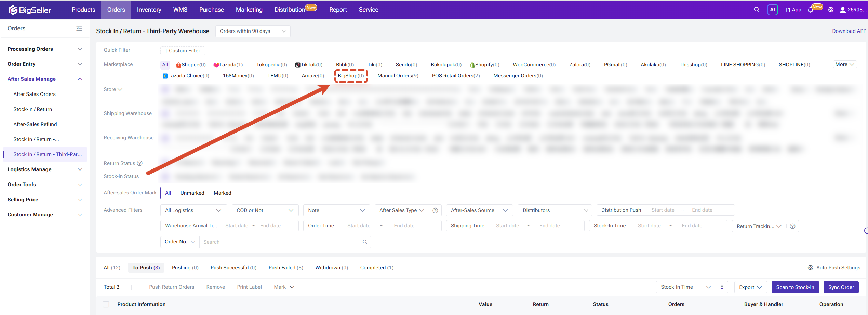Image resolution: width=868 pixels, height=315 pixels.
Task: Go to After Sales Orders page
Action: pyautogui.click(x=35, y=94)
